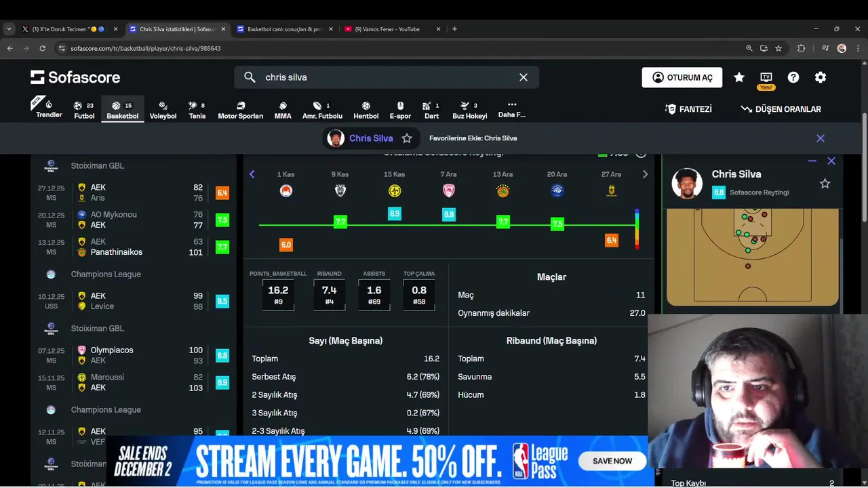Open AEK vs Levice 99-88 match
Image resolution: width=868 pixels, height=488 pixels.
(x=134, y=301)
